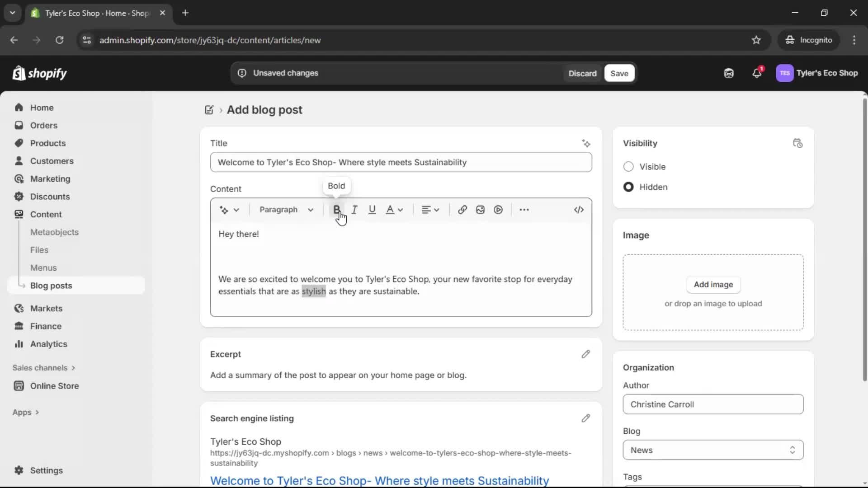The image size is (868, 488).
Task: Select the Visible radio button
Action: tap(628, 167)
